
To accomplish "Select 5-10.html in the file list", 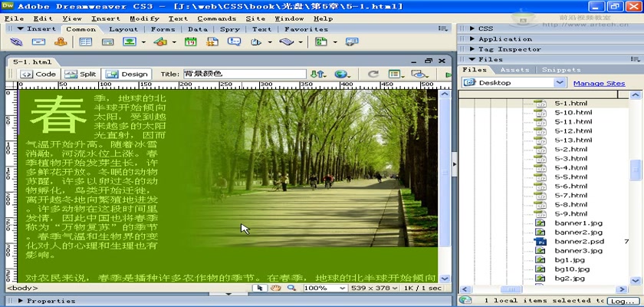I will [x=573, y=112].
